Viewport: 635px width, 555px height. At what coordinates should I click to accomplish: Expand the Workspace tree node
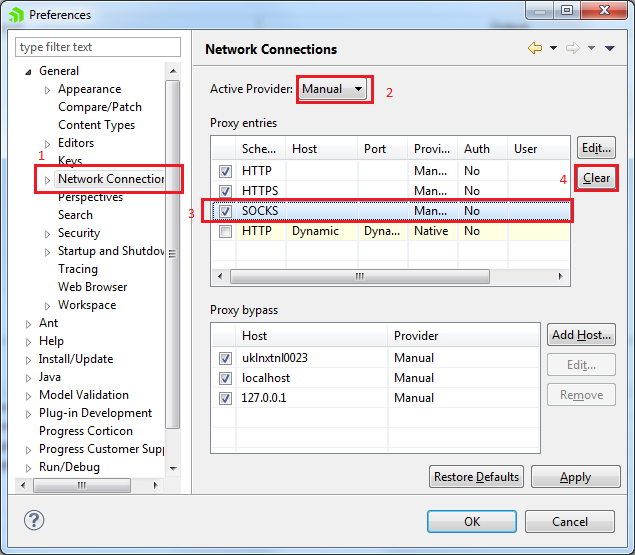coord(47,306)
